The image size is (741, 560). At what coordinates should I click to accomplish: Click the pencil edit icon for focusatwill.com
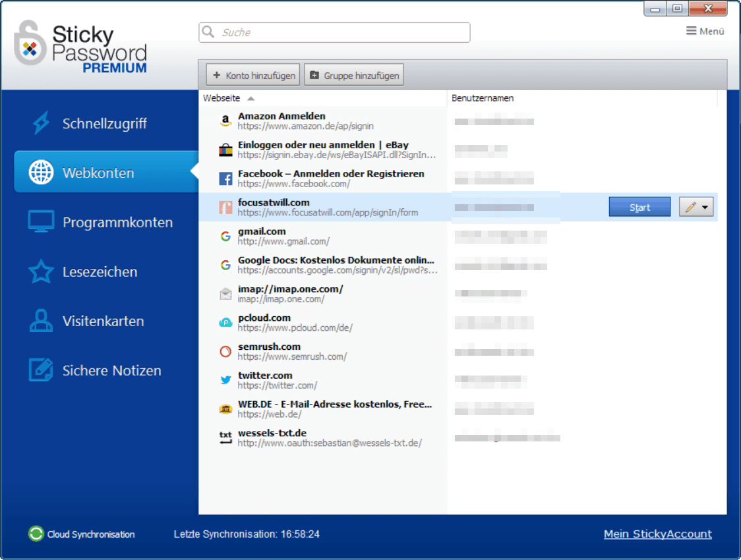tap(690, 207)
